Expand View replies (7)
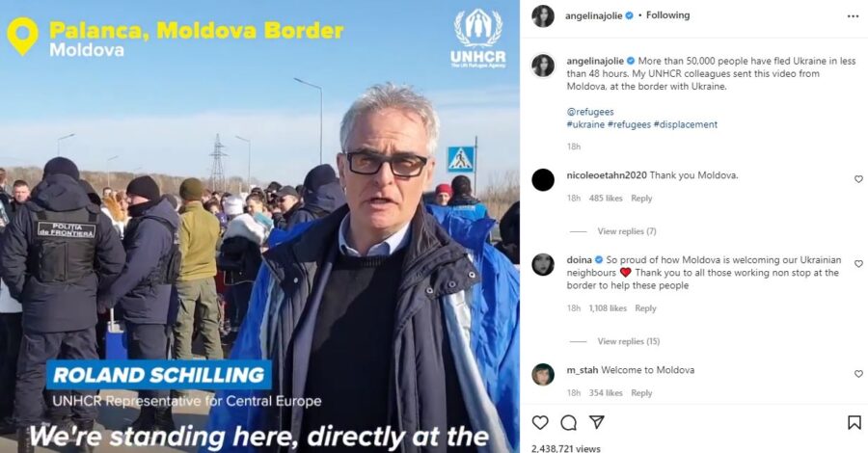This screenshot has width=868, height=453. [x=627, y=231]
